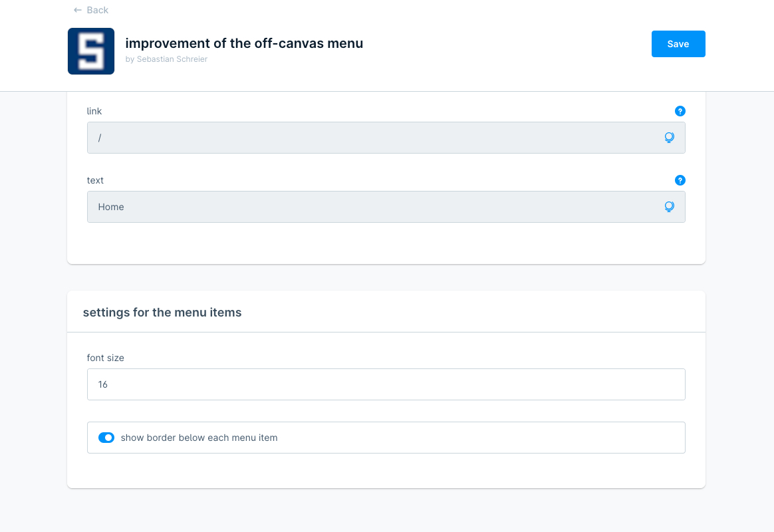774x532 pixels.
Task: Focus the text field containing 'Home'
Action: (x=372, y=207)
